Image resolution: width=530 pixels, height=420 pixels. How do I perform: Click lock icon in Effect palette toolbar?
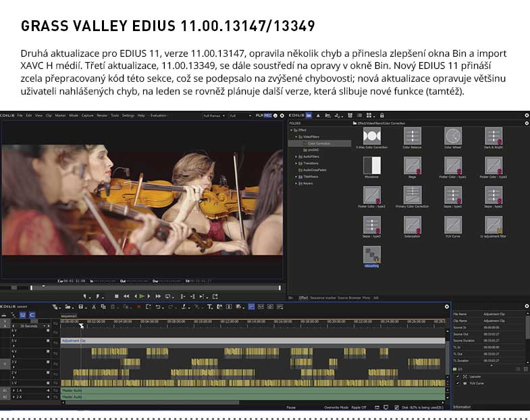(382, 115)
